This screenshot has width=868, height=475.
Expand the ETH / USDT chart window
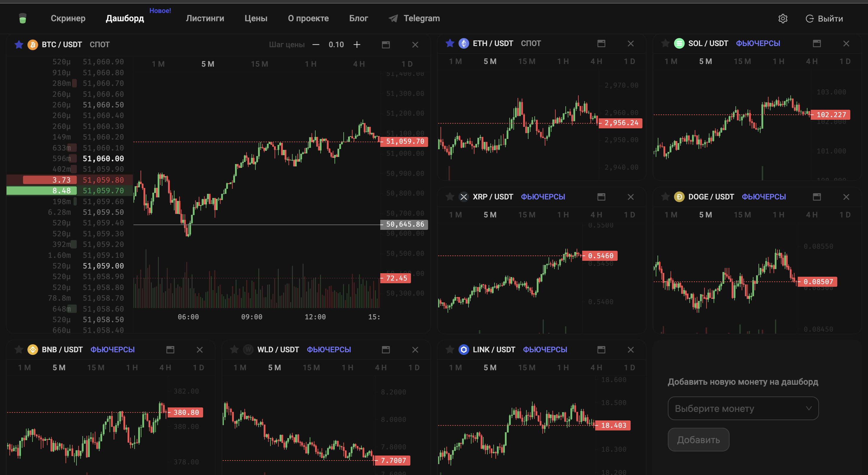coord(601,43)
